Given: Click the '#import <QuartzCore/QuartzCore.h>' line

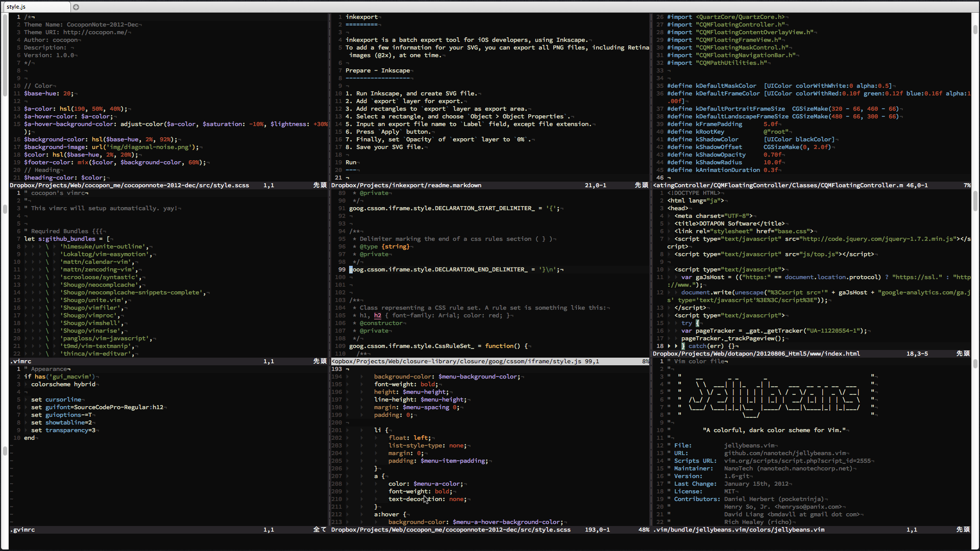Looking at the screenshot, I should (x=726, y=17).
